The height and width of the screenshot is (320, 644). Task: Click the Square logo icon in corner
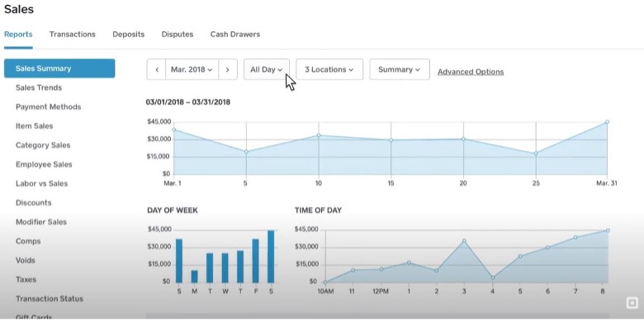(x=632, y=304)
